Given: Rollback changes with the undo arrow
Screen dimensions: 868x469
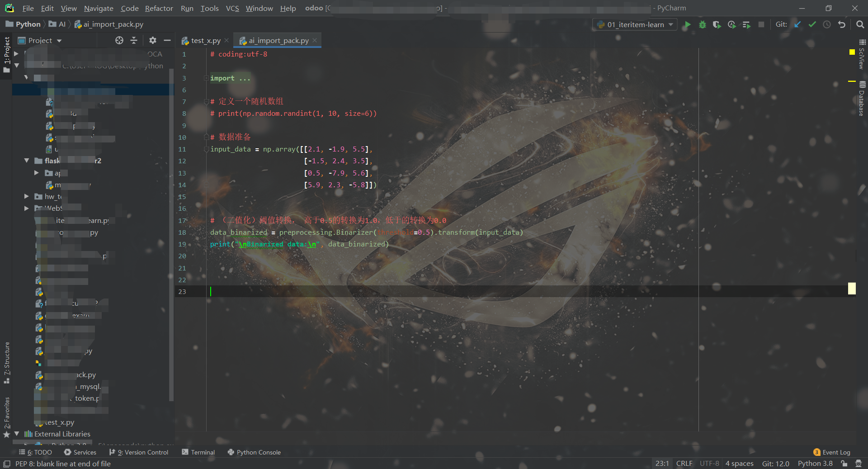Looking at the screenshot, I should [x=842, y=25].
